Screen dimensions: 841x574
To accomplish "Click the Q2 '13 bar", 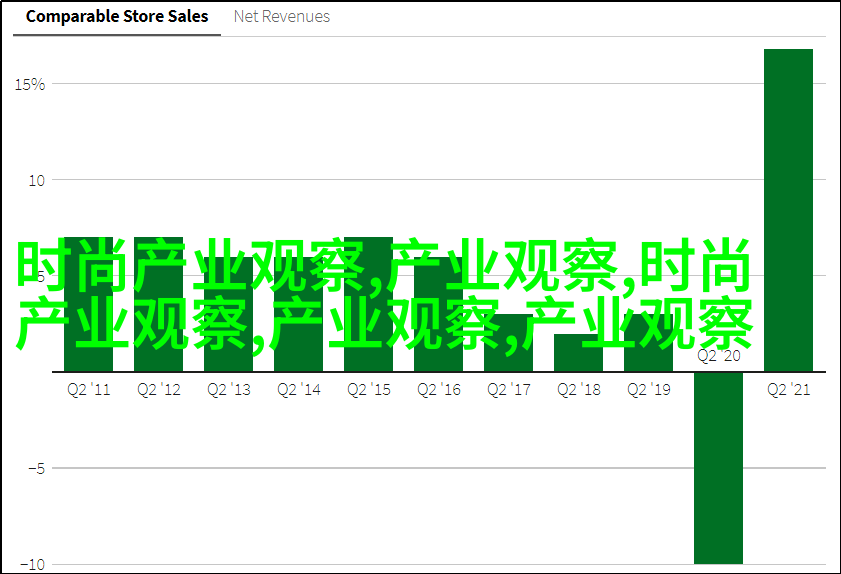I will tap(228, 314).
